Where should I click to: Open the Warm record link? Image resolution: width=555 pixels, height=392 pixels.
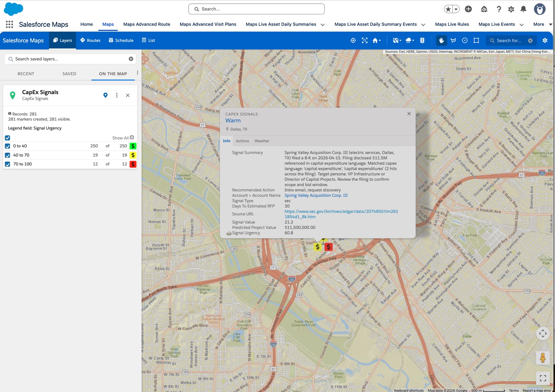[233, 121]
